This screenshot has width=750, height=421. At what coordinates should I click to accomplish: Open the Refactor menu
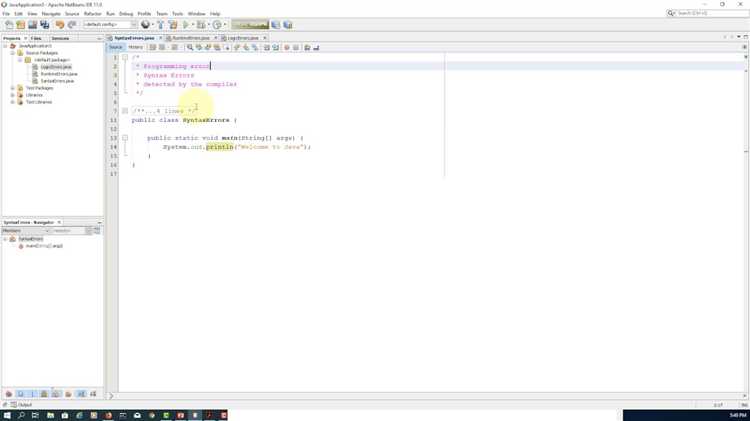tap(92, 14)
